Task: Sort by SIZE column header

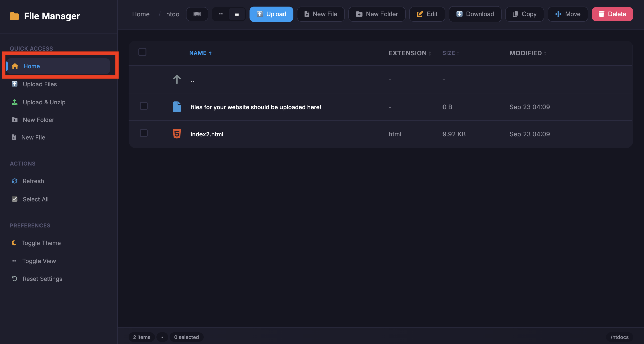Action: click(x=451, y=53)
